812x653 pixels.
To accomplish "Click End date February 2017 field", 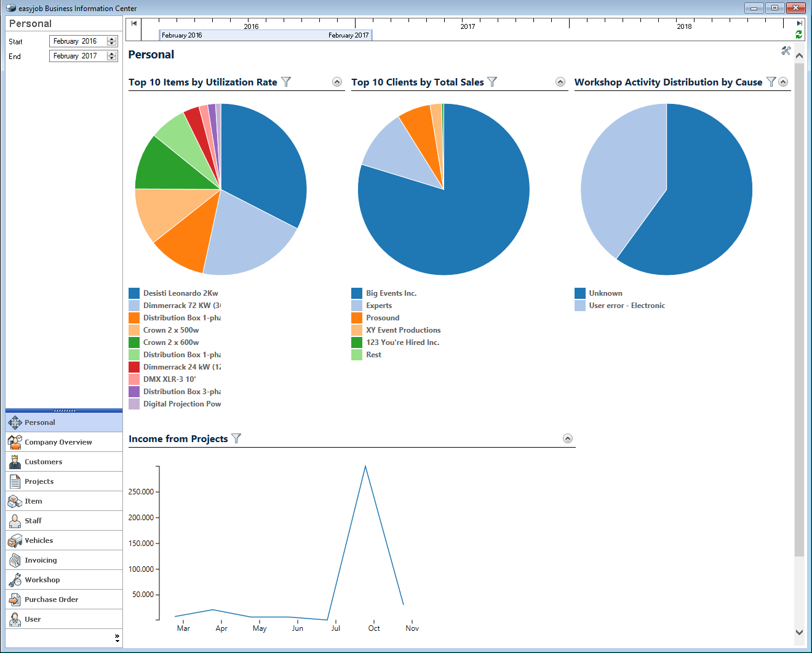I will [x=77, y=56].
